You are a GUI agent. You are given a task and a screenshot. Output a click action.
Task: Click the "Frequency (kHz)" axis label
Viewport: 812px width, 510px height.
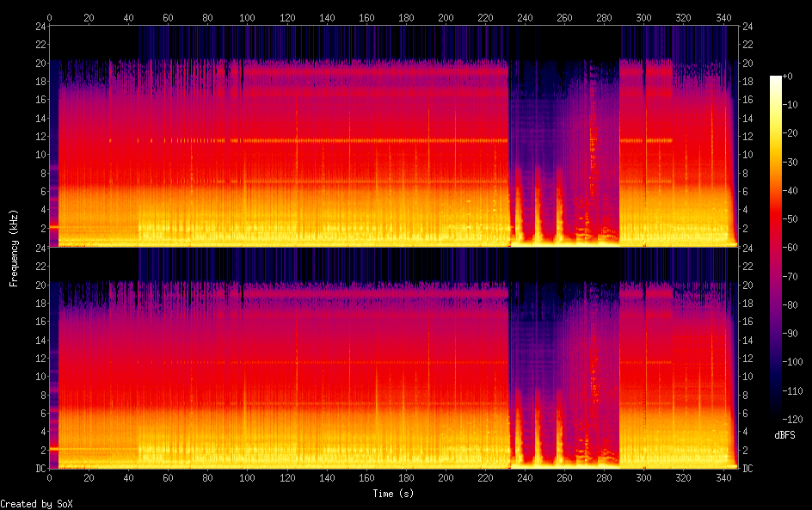click(14, 248)
